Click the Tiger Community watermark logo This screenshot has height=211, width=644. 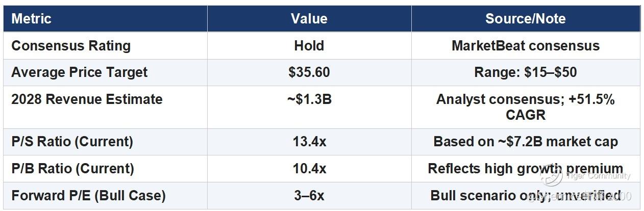[552, 176]
